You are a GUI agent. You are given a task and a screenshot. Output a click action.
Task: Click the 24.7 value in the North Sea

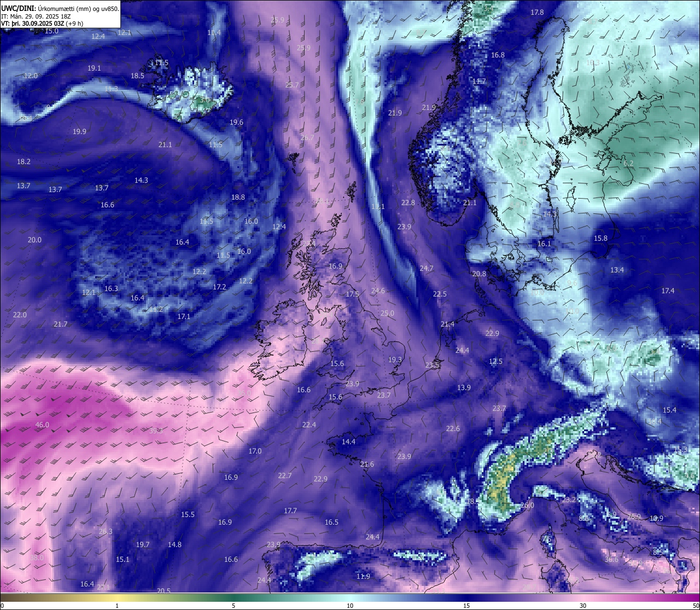426,269
